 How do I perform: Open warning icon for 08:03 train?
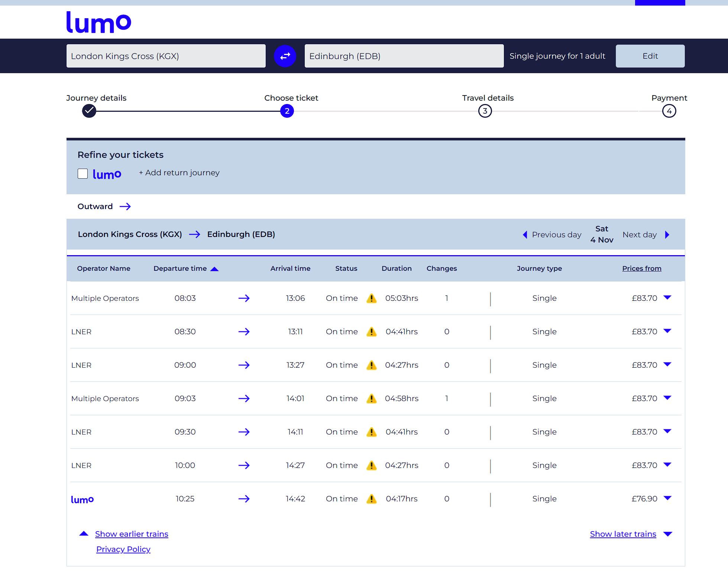pos(371,298)
